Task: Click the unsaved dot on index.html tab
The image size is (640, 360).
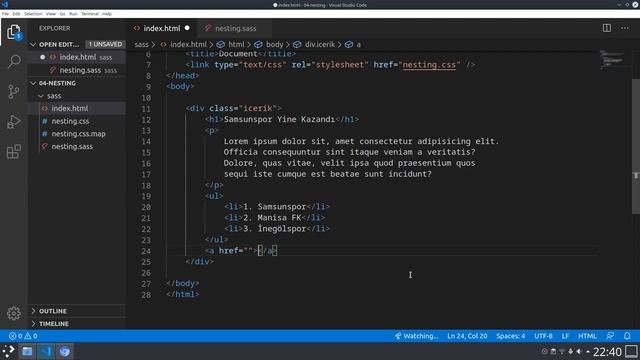Action: [187, 28]
